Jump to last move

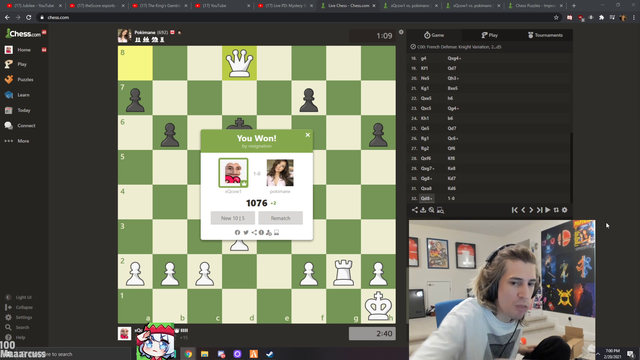point(540,210)
